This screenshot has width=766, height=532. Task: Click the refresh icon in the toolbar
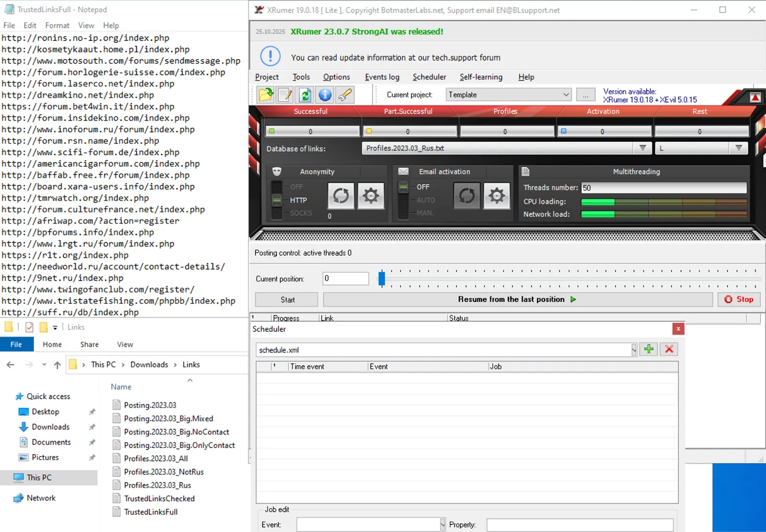pyautogui.click(x=305, y=95)
